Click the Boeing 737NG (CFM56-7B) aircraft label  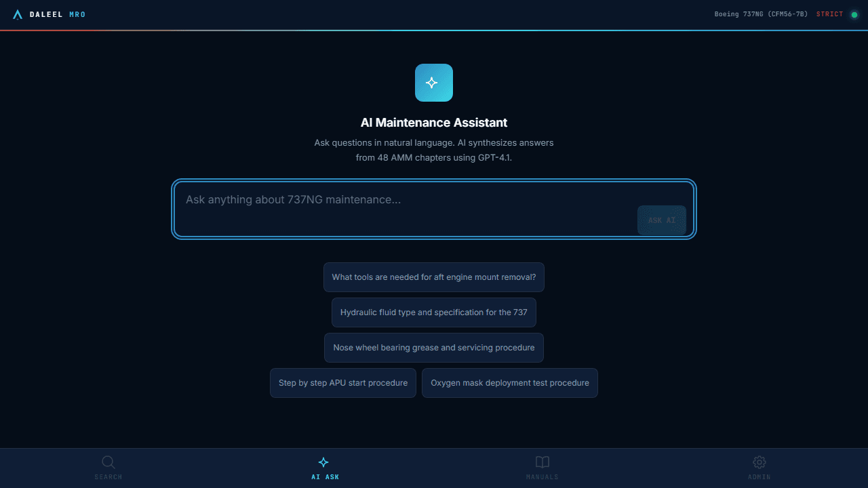[761, 14]
